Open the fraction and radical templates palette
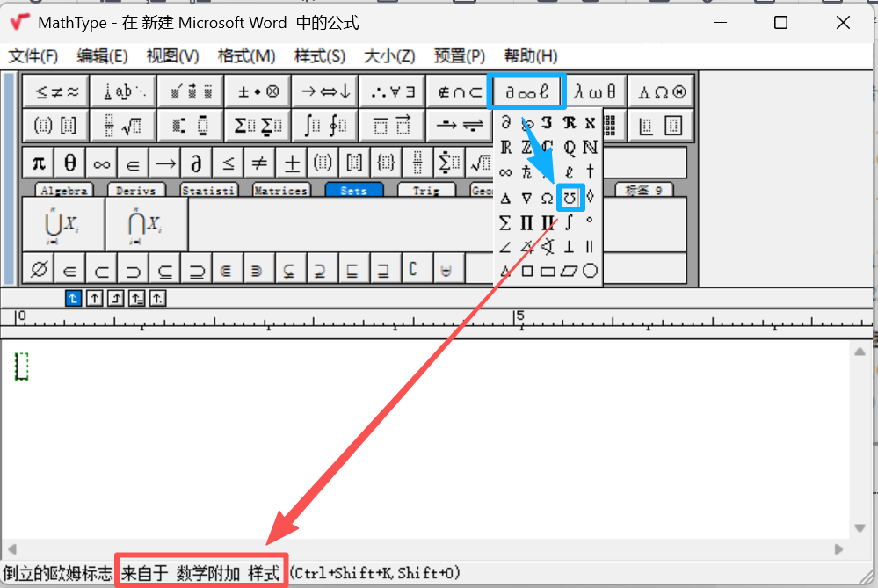The height and width of the screenshot is (588, 878). point(123,125)
